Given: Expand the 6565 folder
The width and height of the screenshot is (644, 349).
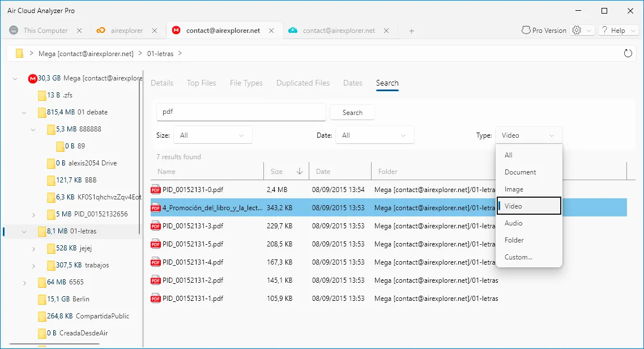Looking at the screenshot, I should point(25,283).
